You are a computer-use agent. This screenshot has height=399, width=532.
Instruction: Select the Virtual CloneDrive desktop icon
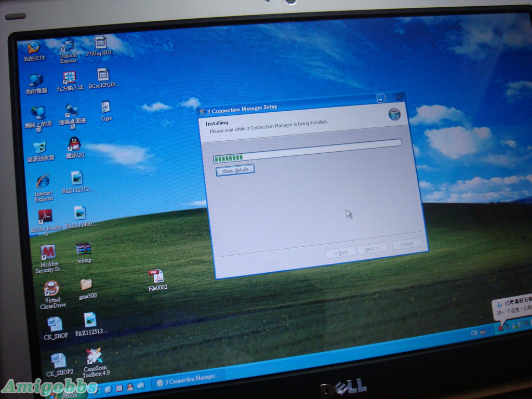51,289
